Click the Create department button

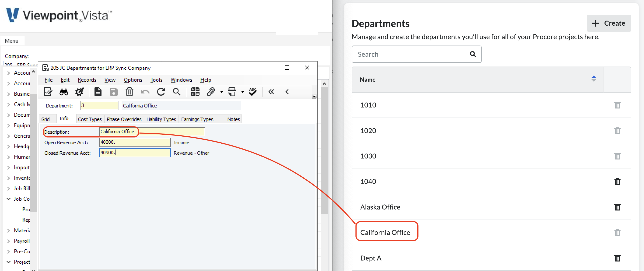609,23
